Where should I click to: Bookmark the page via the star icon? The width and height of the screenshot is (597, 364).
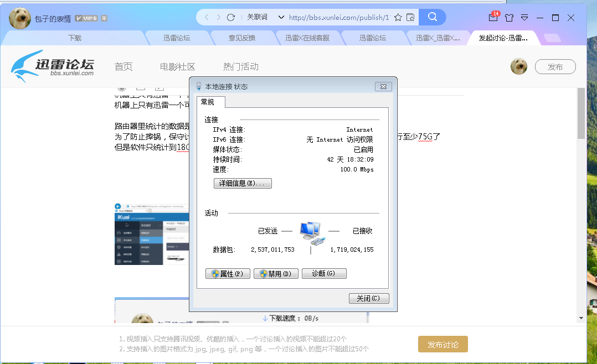click(398, 17)
